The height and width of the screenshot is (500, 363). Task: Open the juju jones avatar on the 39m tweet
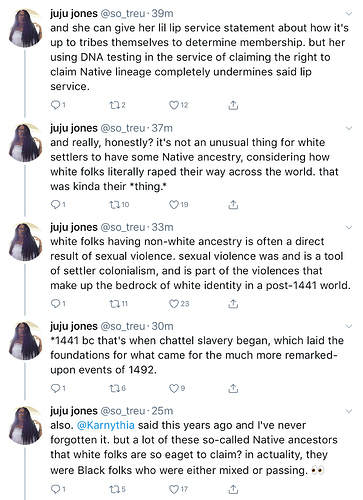click(25, 28)
